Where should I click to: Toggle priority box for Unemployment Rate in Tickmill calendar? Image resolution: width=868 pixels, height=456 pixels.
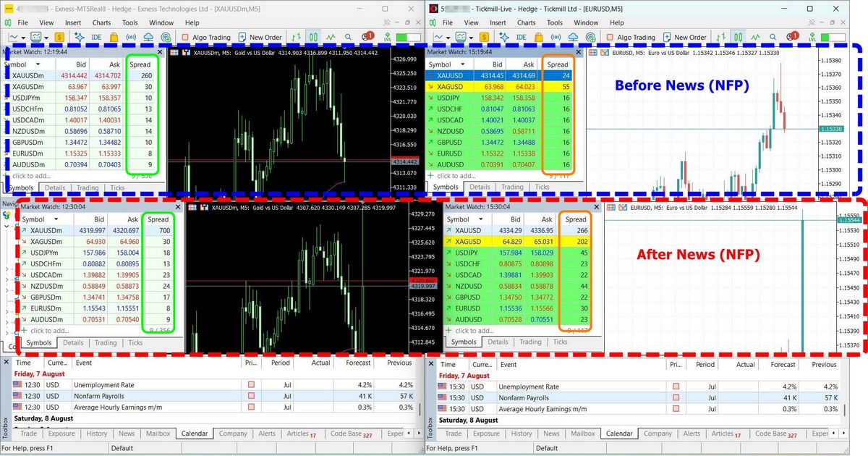click(676, 387)
